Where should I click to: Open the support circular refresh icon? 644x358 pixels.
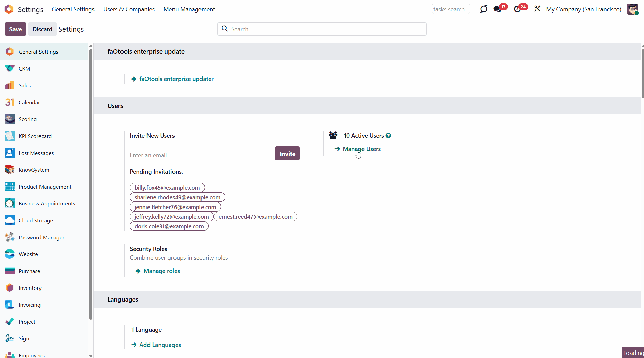(484, 9)
